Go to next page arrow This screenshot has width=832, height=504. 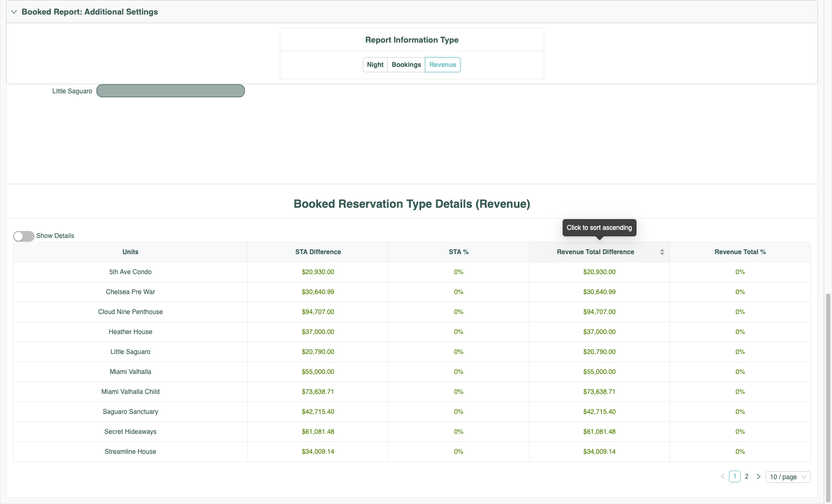coord(759,476)
